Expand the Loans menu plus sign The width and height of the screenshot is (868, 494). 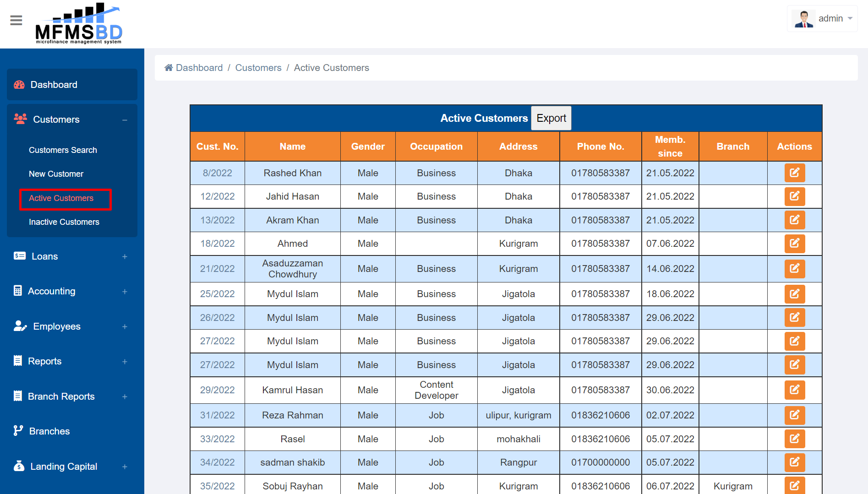tap(125, 257)
